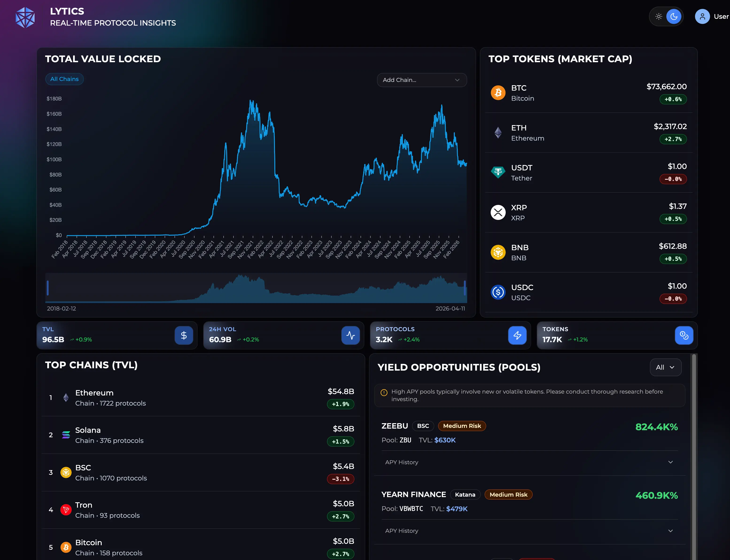Click the Total Value Locked heading
Viewport: 730px width, 560px height.
103,59
